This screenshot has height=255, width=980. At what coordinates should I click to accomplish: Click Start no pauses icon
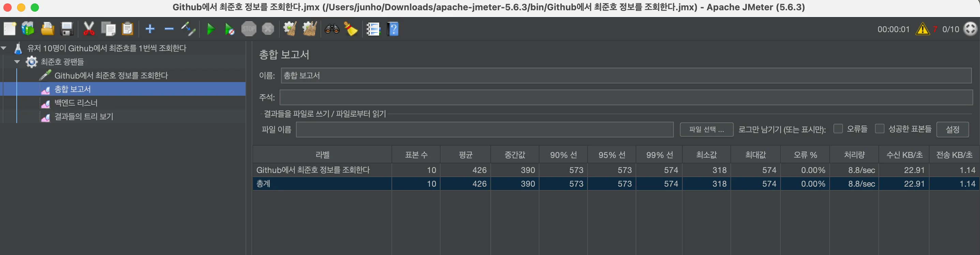(229, 29)
